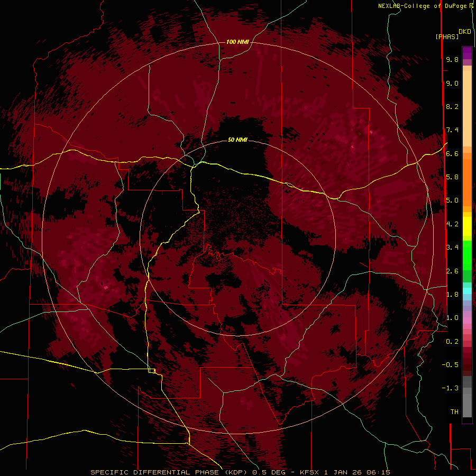Viewport: 476px width, 476px height.
Task: Pick the yellow segment of the color bar
Action: (x=467, y=226)
